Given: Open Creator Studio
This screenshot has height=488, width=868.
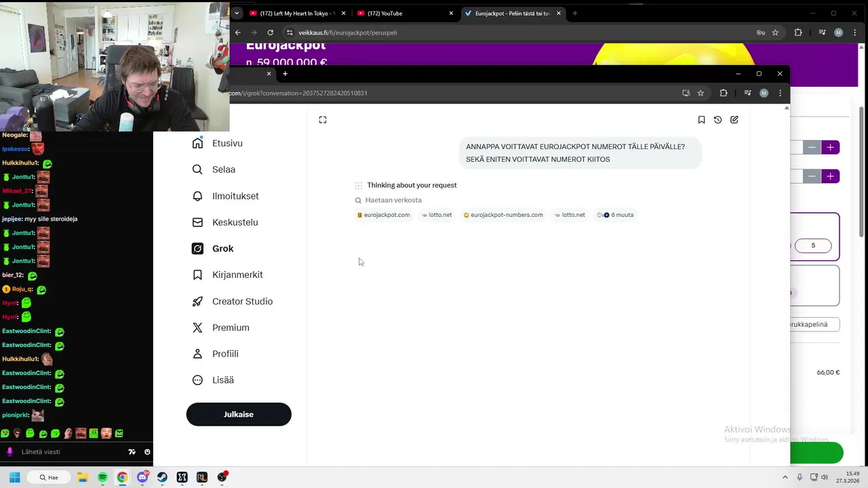Looking at the screenshot, I should 232,301.
